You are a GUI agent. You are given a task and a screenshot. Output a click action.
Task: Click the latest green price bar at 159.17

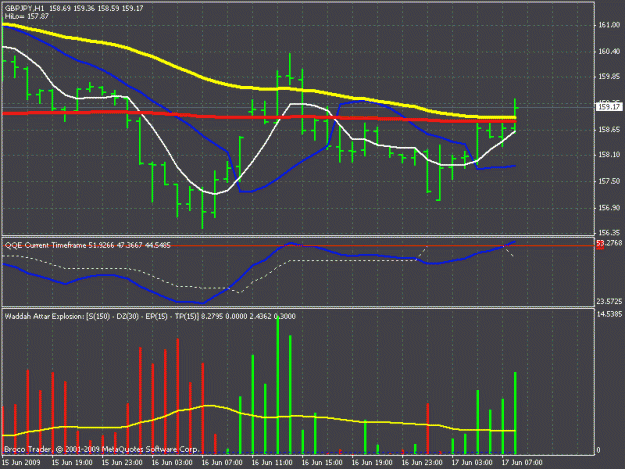click(x=515, y=115)
